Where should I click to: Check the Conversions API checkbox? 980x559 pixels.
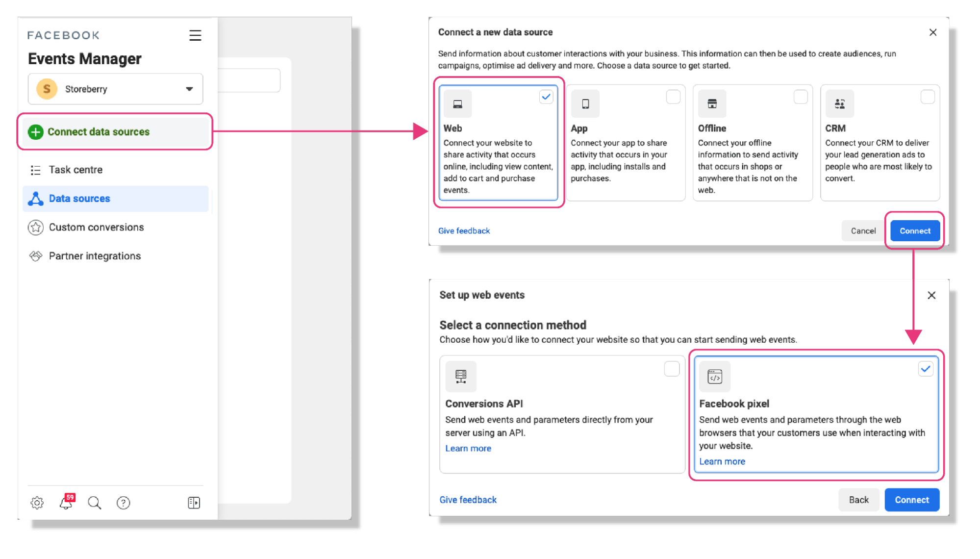point(672,369)
